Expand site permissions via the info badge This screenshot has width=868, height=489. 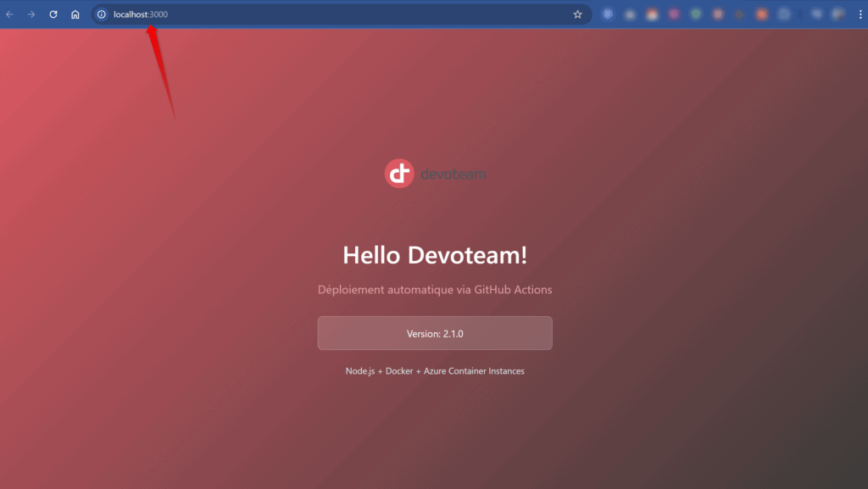pos(101,14)
